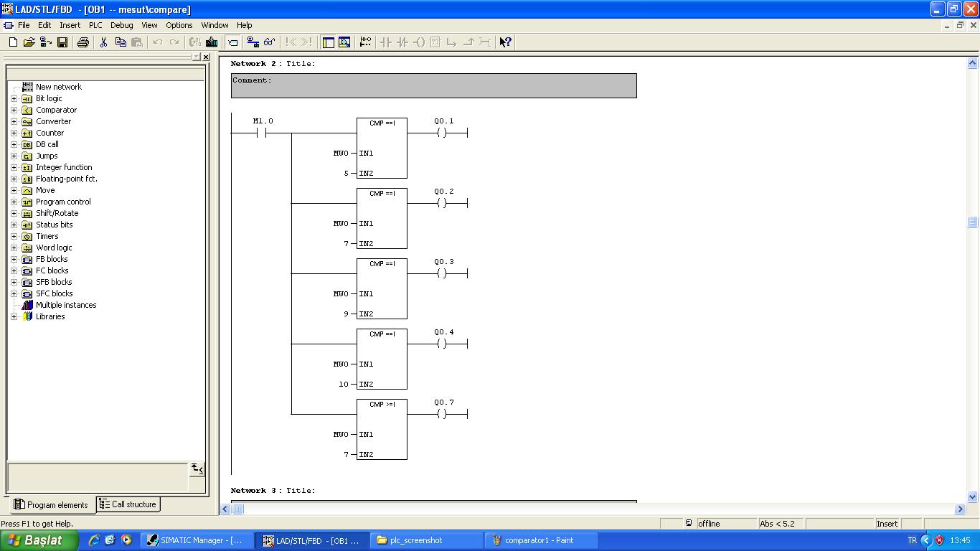Toggle the Monitor eyeglasses icon

[x=269, y=42]
